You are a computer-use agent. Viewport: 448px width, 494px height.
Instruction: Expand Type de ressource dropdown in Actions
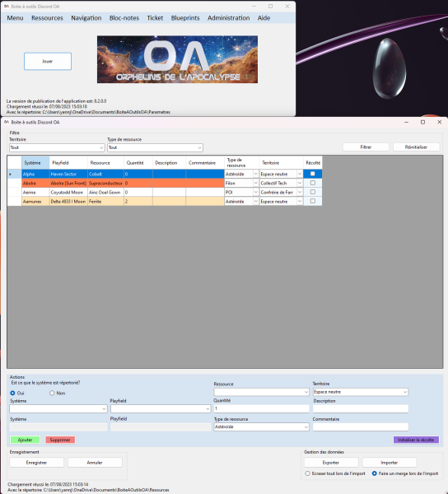point(306,426)
